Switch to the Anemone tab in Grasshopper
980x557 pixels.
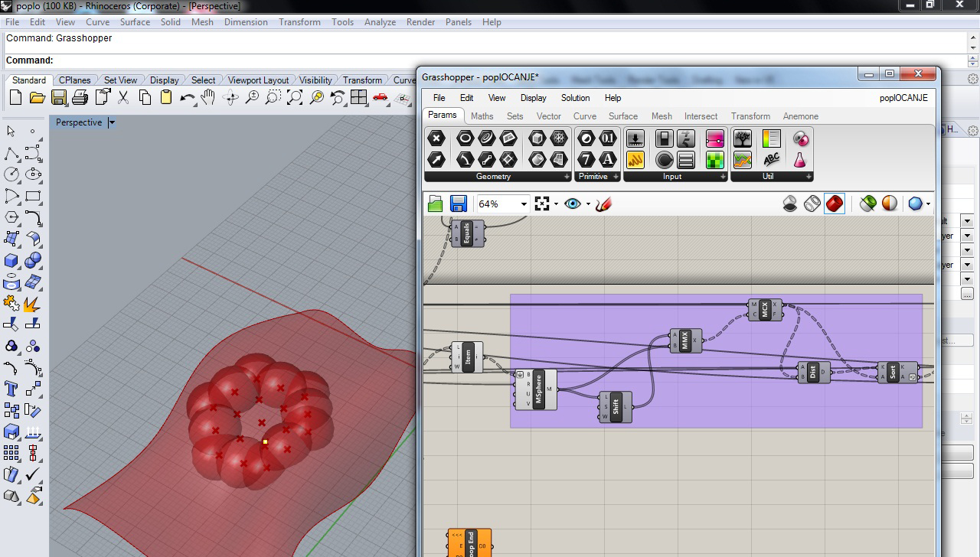point(800,116)
